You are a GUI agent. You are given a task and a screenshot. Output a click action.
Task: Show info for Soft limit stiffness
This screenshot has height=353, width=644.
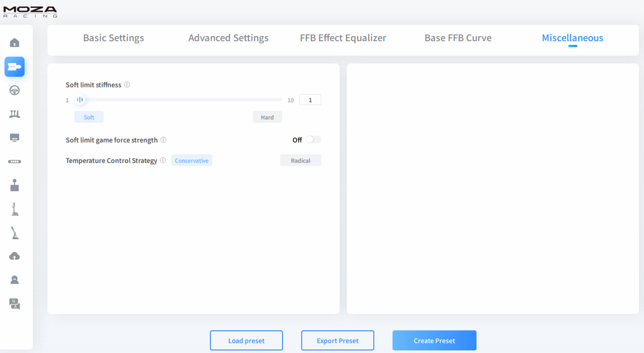[x=127, y=85]
